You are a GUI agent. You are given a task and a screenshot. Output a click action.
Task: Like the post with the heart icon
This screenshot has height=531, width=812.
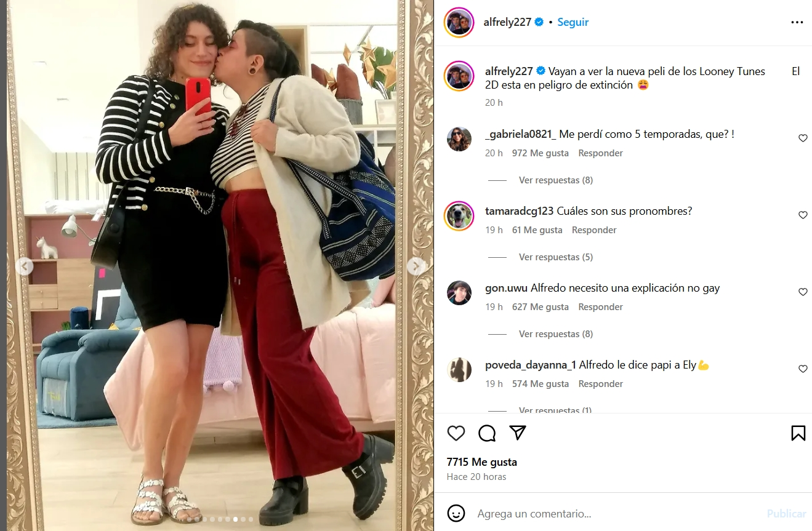tap(456, 433)
